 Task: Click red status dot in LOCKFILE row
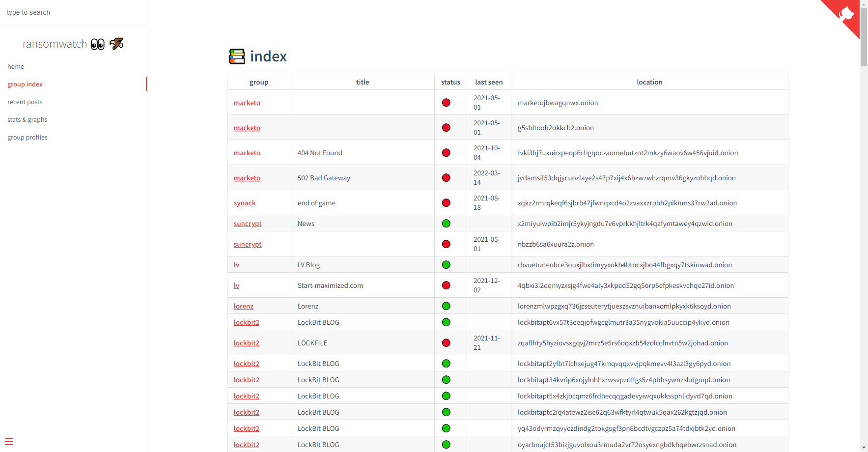pos(446,343)
